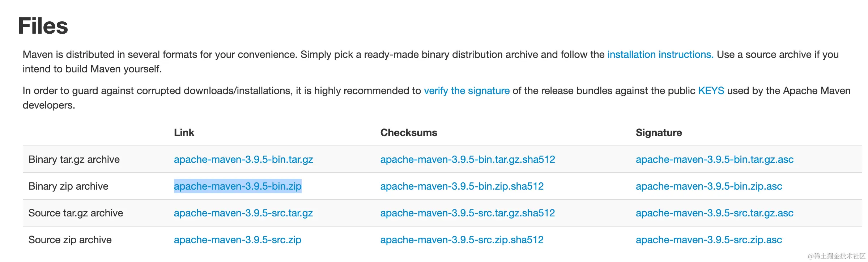Open apache-maven-3.9.5-bin.tar.gz.asc signature
The width and height of the screenshot is (868, 262).
[715, 160]
